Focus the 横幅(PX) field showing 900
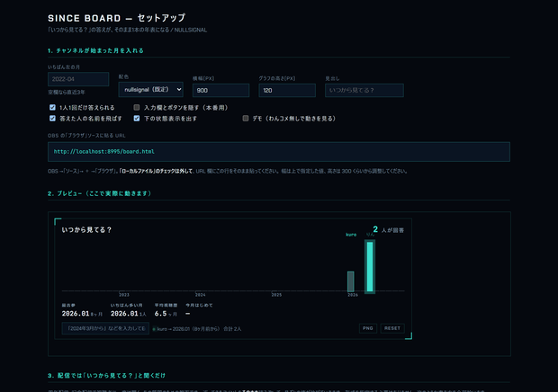558x392 pixels. (221, 90)
